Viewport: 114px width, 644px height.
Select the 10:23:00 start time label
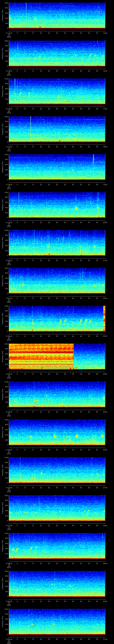coord(9,374)
